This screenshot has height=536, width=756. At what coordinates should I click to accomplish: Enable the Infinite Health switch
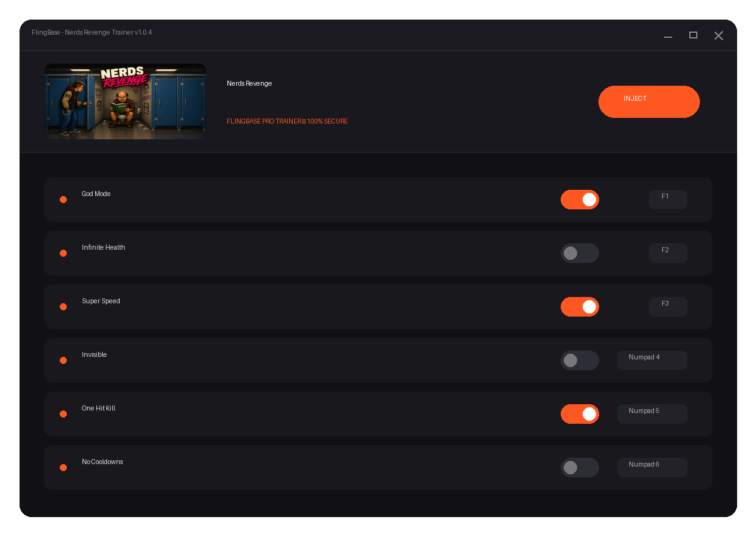[580, 253]
